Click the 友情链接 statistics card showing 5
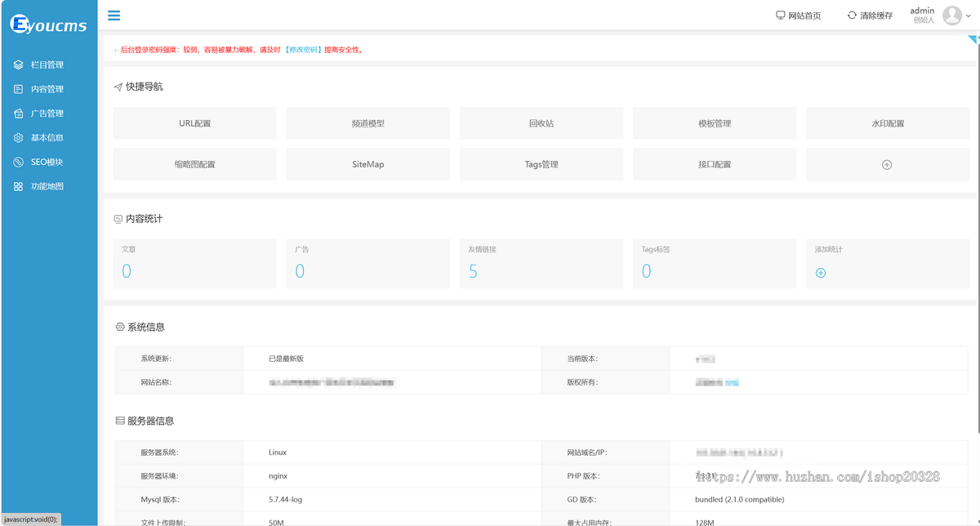 coord(541,263)
